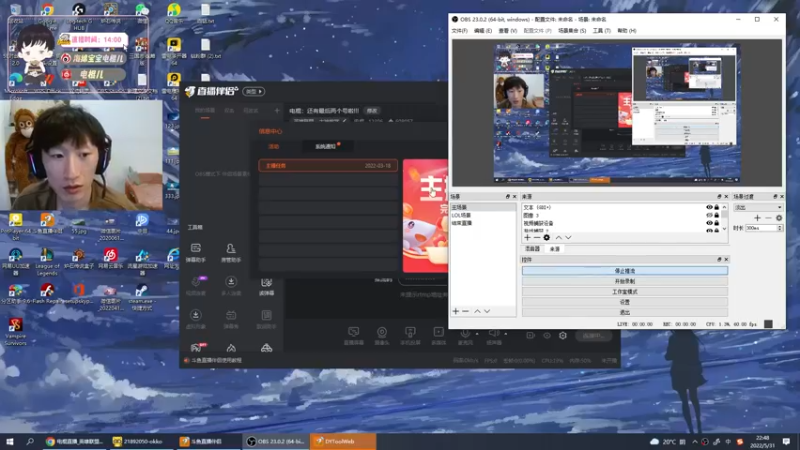Click 开始录制 button in OBS controls
Viewport: 800px width, 450px height.
tap(625, 281)
